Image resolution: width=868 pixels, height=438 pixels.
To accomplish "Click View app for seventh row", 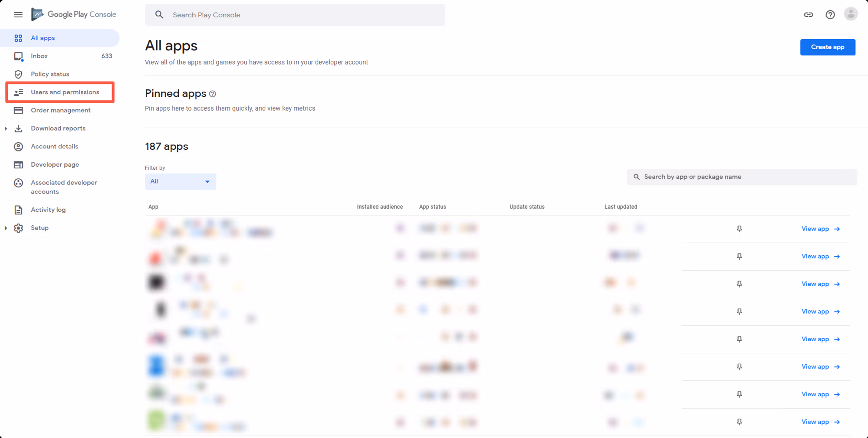I will (821, 394).
